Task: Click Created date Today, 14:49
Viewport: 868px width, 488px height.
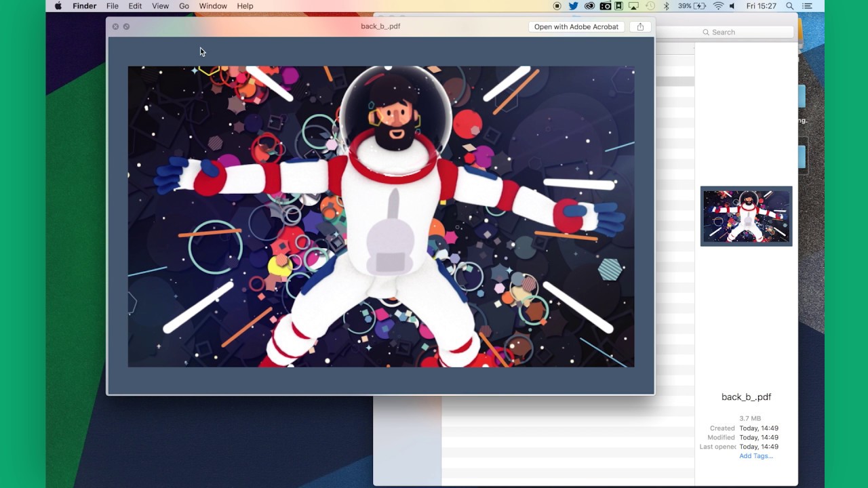Action: 759,428
